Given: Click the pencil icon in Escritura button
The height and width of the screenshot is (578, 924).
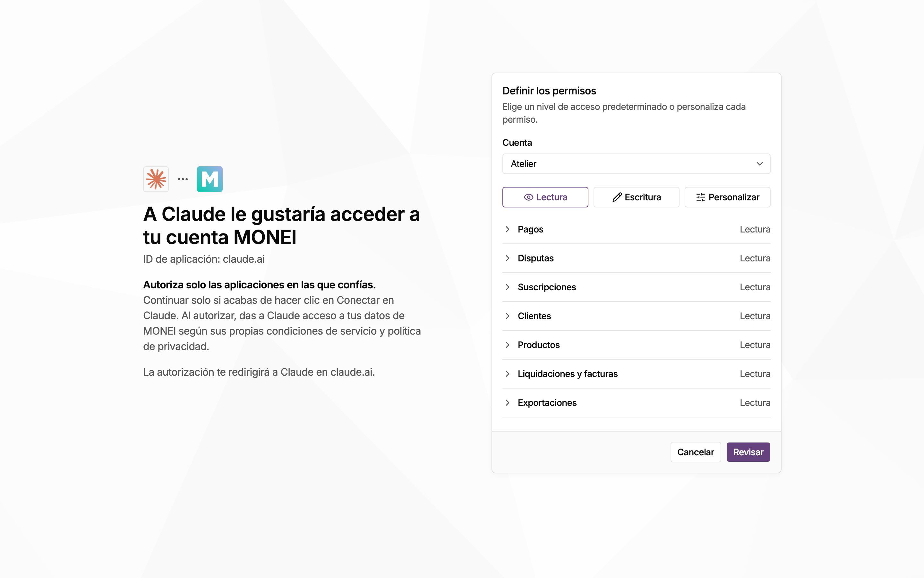Looking at the screenshot, I should [617, 197].
